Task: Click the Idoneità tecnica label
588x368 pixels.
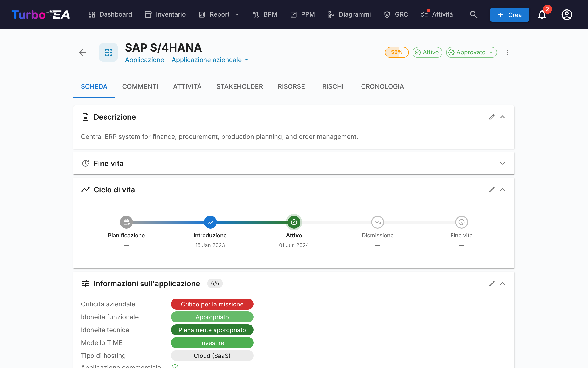Action: [105, 330]
